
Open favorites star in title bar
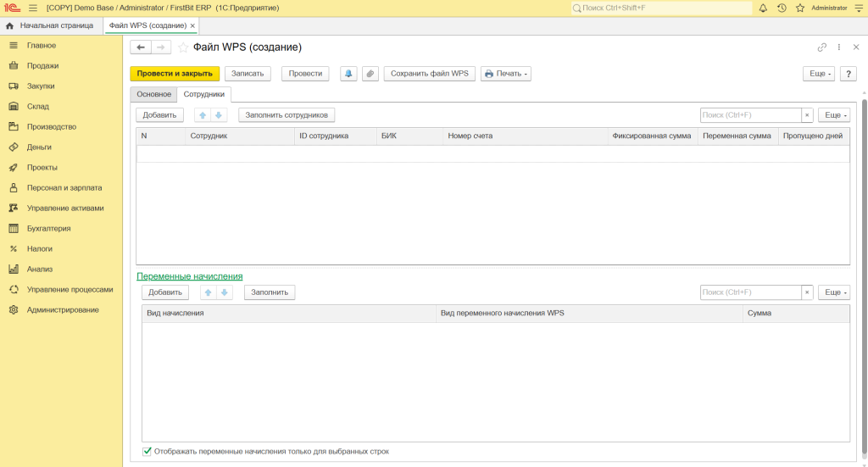pos(800,8)
